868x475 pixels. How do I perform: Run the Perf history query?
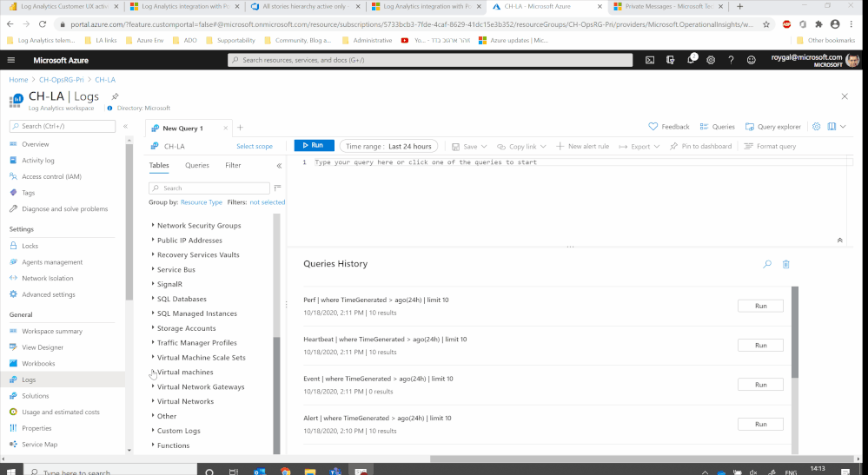coord(760,306)
